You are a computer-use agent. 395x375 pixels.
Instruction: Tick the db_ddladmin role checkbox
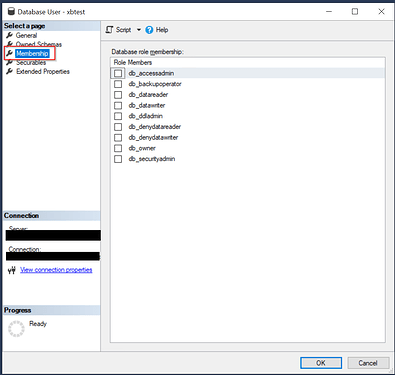click(118, 116)
